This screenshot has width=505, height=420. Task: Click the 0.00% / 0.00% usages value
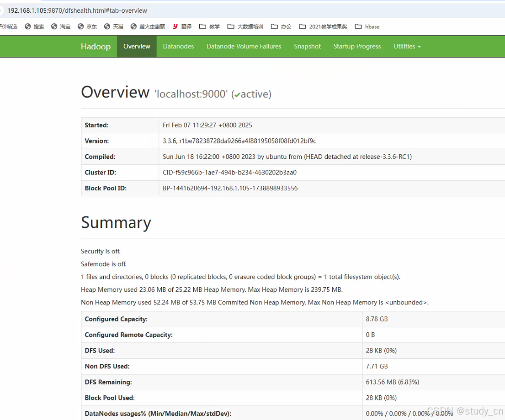409,414
